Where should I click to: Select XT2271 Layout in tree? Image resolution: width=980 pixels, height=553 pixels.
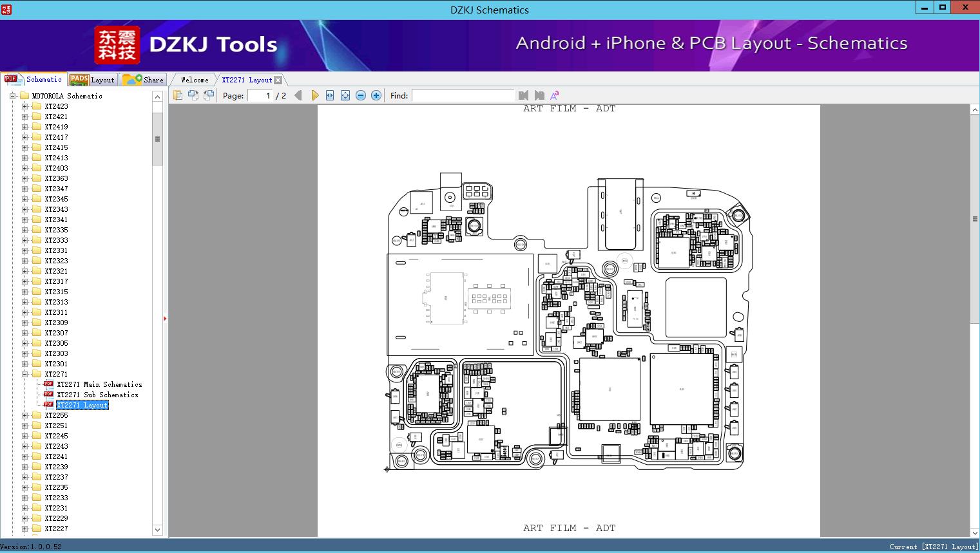[x=82, y=405]
